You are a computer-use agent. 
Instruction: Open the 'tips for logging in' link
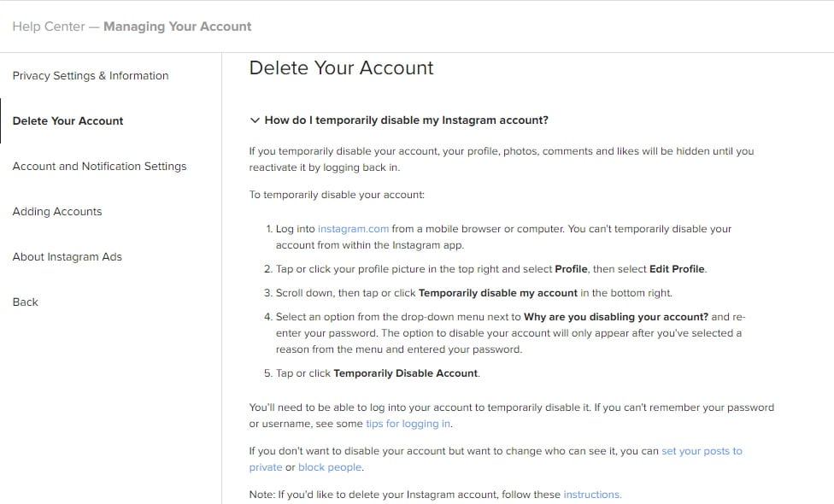coord(408,424)
